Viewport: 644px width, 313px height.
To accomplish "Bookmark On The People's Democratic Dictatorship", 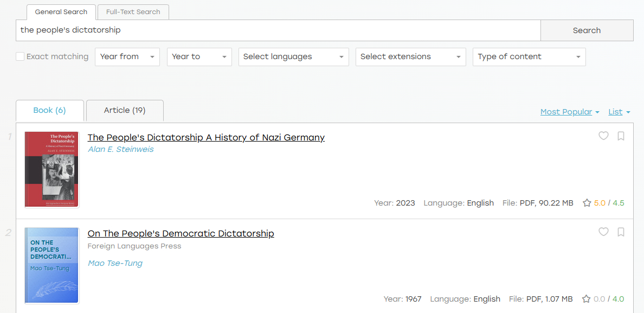I will (621, 232).
